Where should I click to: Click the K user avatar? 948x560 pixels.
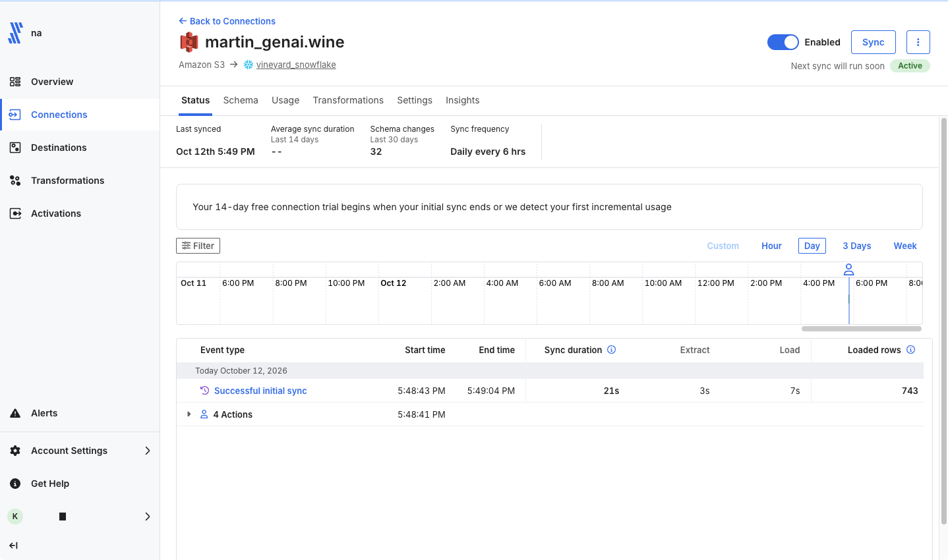(x=15, y=517)
